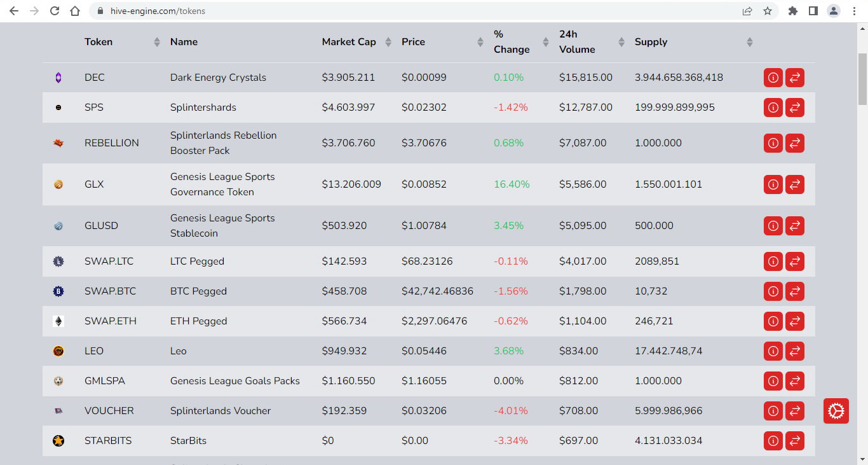This screenshot has width=868, height=465.
Task: Click the swap icon in the SPS row
Action: (x=795, y=108)
